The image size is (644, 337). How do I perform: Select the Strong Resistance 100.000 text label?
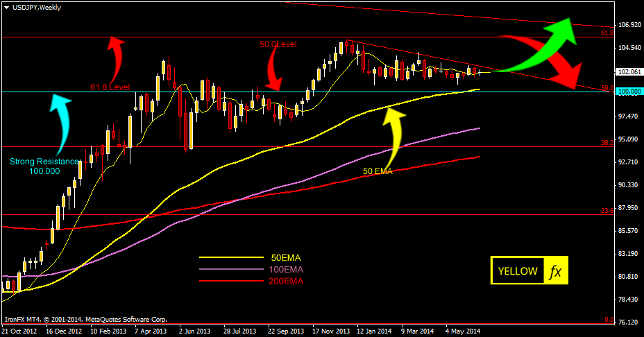(43, 166)
